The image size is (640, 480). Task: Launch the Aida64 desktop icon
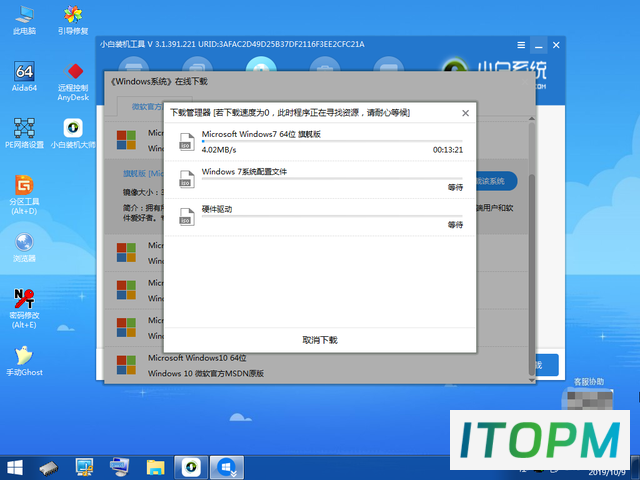tap(24, 76)
